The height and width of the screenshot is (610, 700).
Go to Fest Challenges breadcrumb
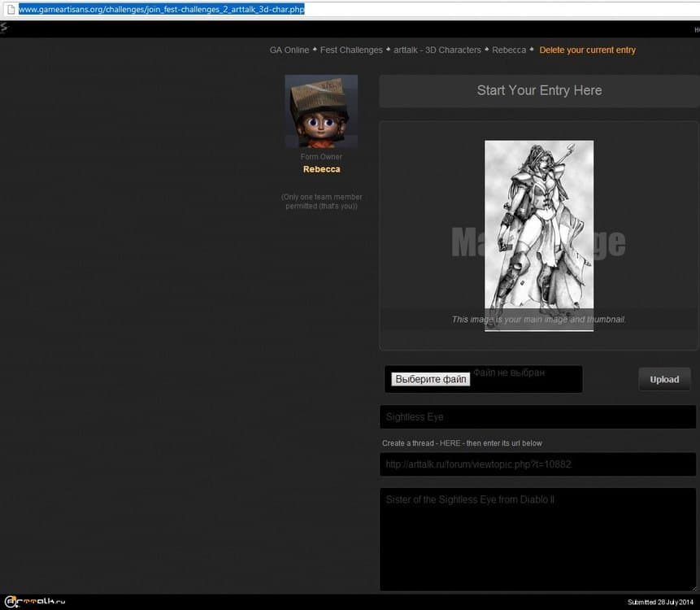pos(351,50)
